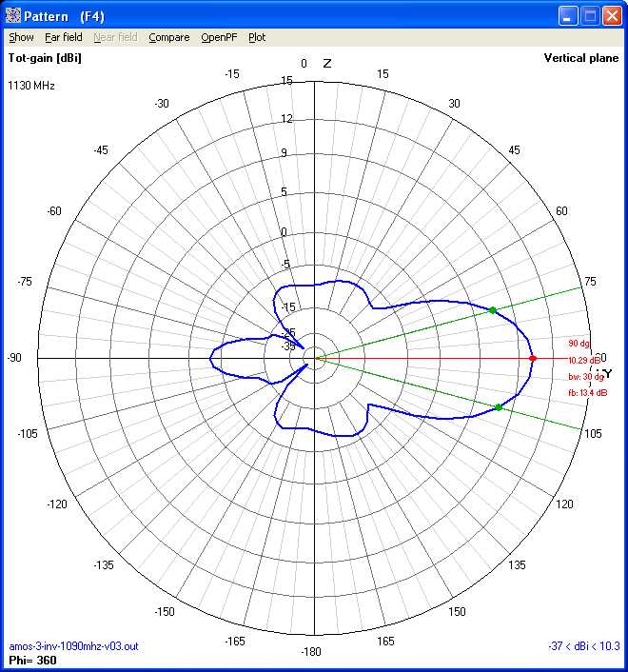The height and width of the screenshot is (672, 628).
Task: Click the 1130 MHz frequency label
Action: point(31,86)
